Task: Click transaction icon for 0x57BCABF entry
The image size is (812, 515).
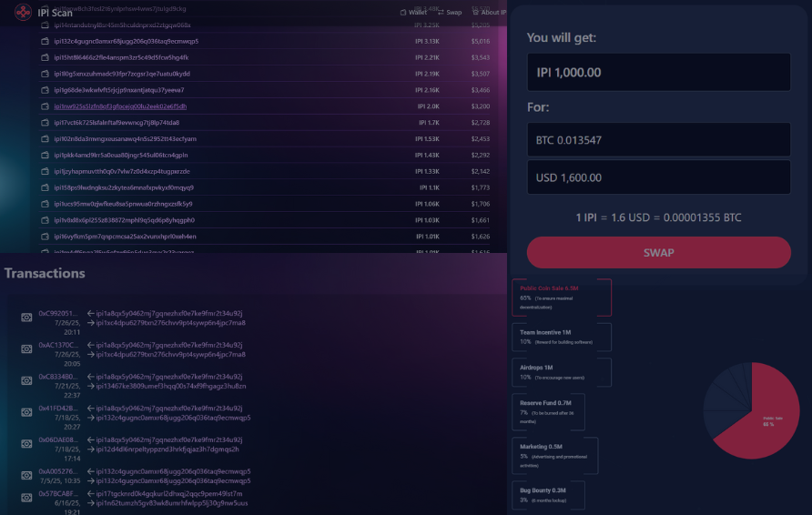Action: point(26,499)
